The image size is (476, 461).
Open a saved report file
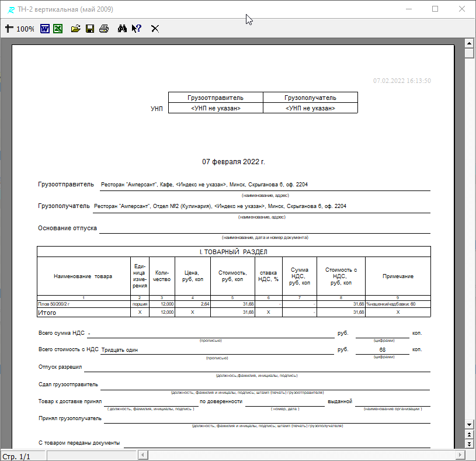[x=75, y=29]
